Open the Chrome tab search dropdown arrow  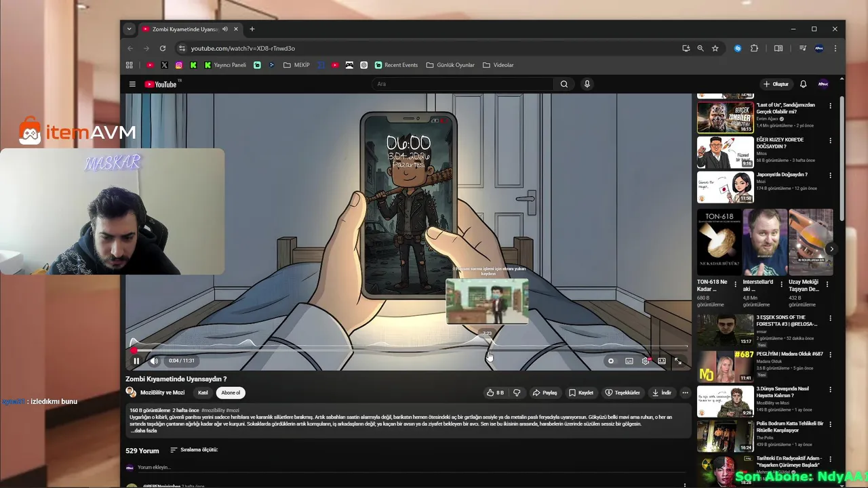click(x=129, y=29)
